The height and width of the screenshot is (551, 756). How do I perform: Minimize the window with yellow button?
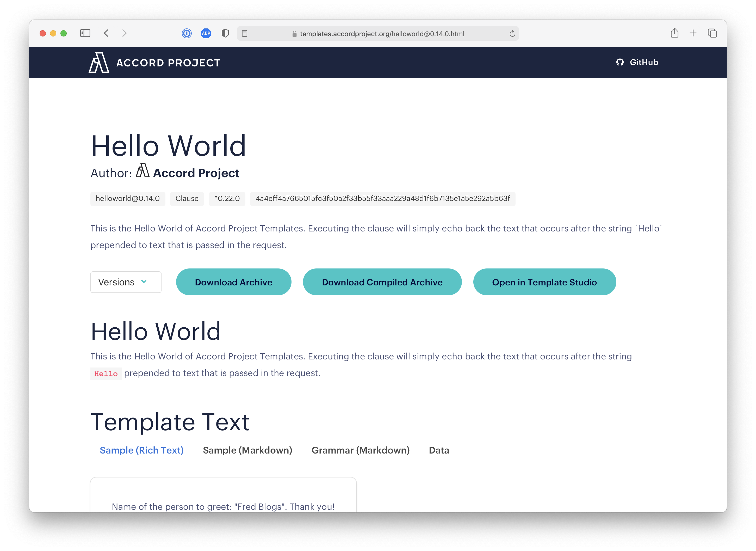coord(53,33)
